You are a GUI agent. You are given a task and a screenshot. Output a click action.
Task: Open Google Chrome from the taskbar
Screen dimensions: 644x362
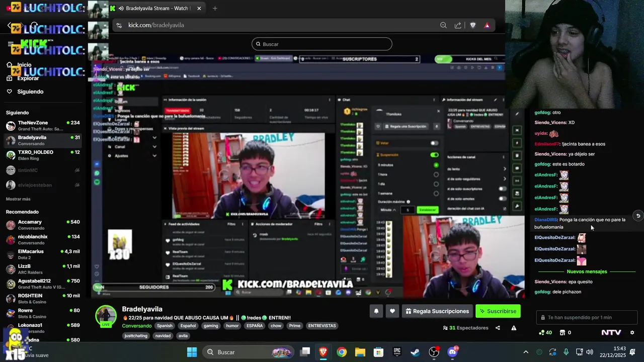click(342, 352)
